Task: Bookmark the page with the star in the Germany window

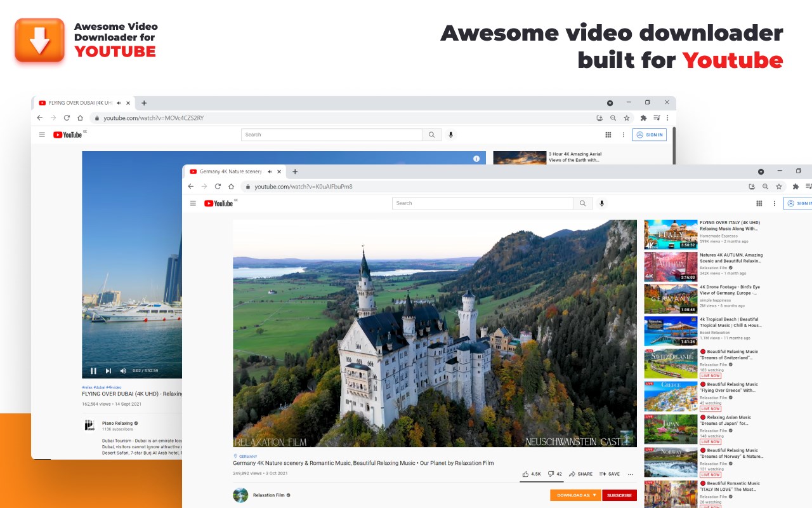Action: [778, 187]
